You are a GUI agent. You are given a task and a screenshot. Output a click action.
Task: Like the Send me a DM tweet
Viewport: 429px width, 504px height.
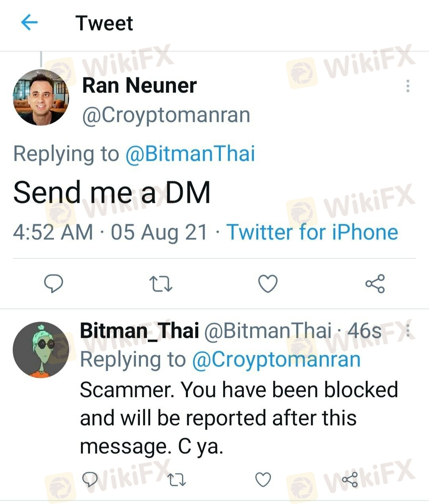click(x=268, y=283)
